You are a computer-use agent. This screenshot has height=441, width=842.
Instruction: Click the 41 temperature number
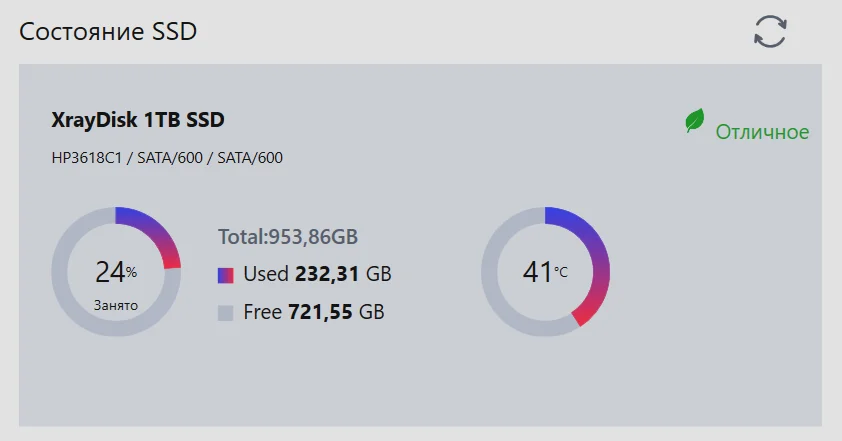(538, 271)
